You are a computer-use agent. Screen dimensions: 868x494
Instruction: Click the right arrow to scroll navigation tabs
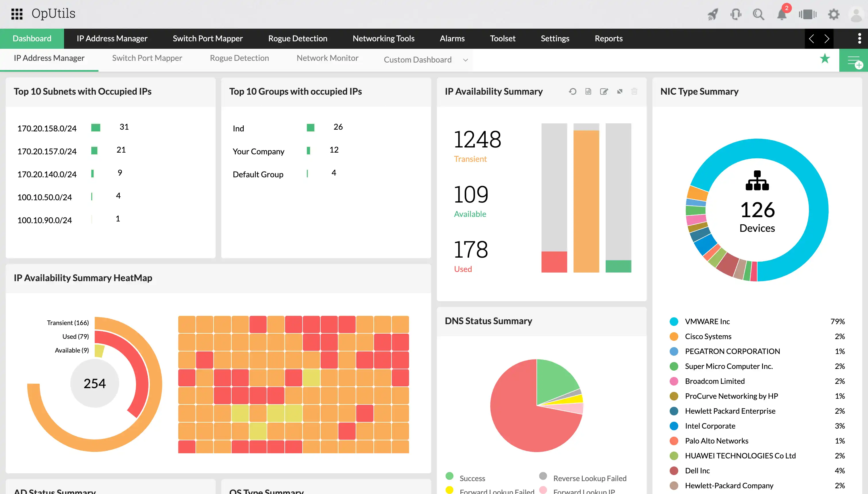827,38
